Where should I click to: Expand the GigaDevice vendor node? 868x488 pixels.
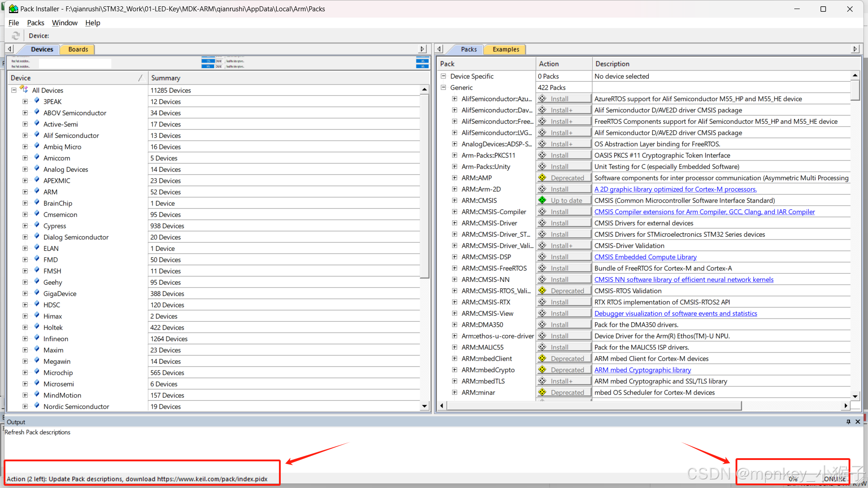25,293
